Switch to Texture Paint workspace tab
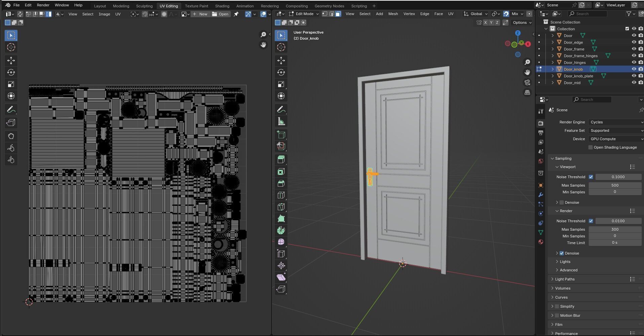The width and height of the screenshot is (644, 336). (196, 6)
